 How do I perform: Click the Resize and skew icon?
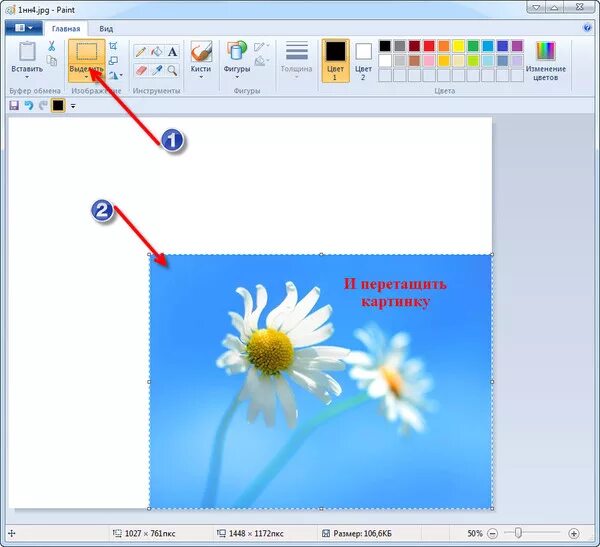(113, 60)
